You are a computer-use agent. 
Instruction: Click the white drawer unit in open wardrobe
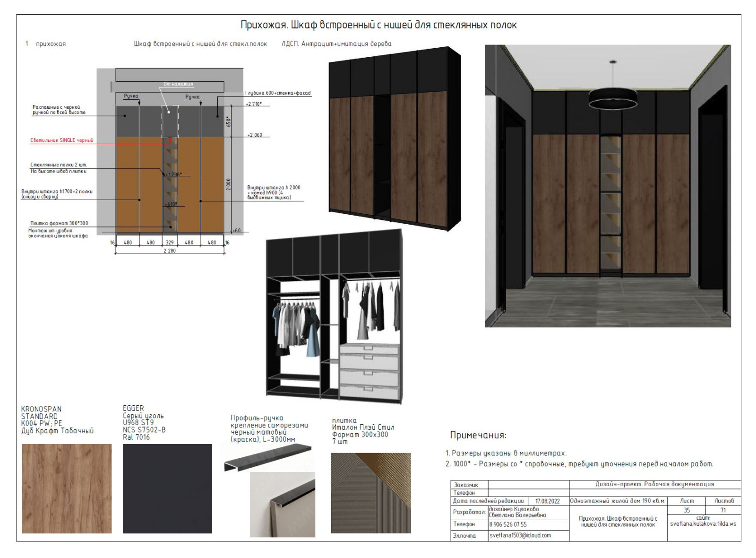point(369,370)
